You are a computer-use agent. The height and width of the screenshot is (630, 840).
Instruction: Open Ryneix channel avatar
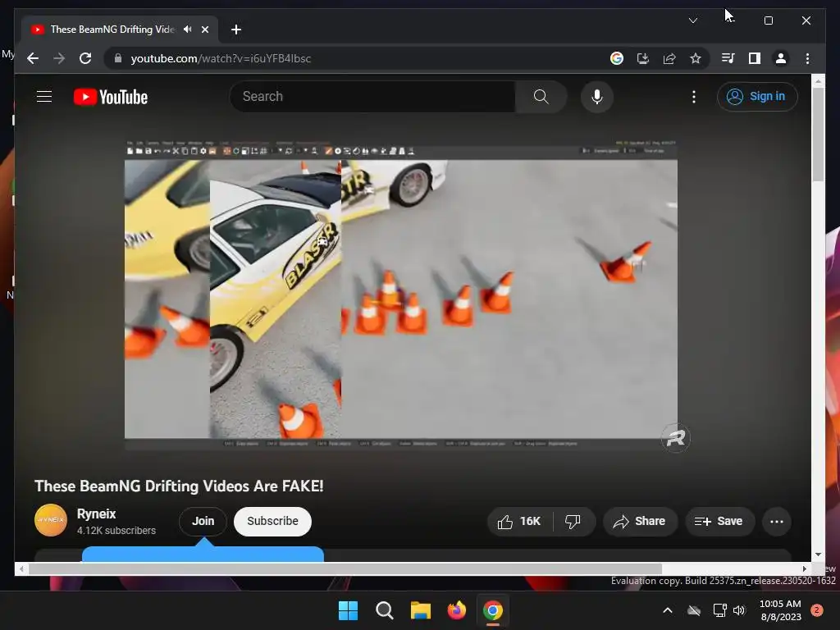[x=51, y=520]
